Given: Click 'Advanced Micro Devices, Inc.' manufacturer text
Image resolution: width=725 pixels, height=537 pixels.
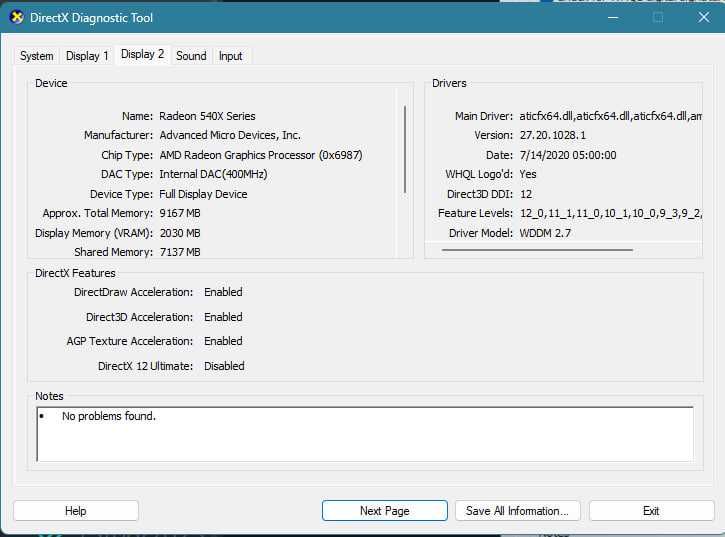Looking at the screenshot, I should 230,135.
